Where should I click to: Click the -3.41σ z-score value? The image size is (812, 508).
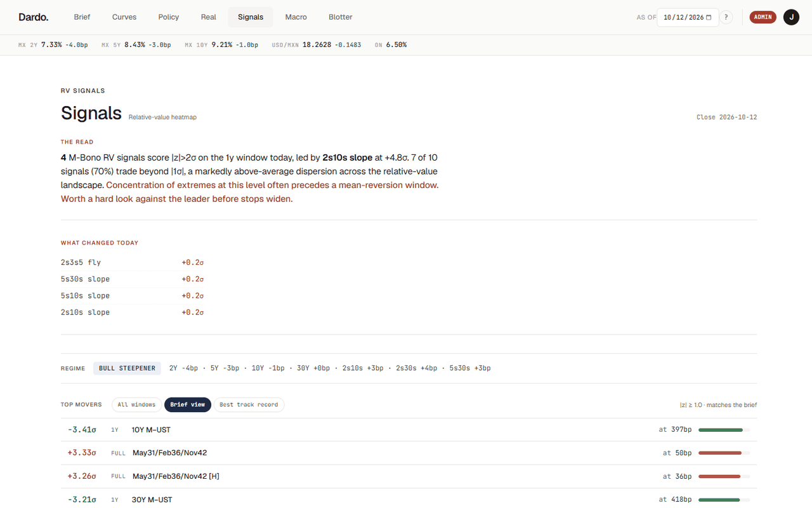click(x=82, y=430)
